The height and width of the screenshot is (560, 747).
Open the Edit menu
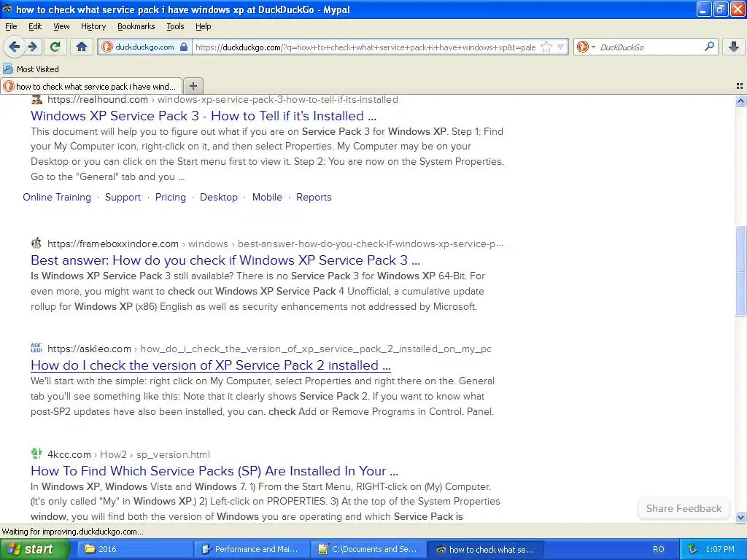click(35, 26)
